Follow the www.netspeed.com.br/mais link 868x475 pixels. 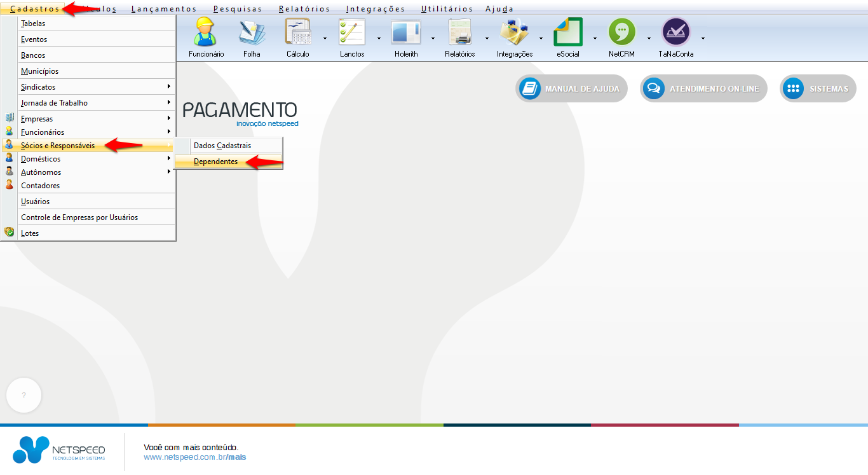(x=194, y=457)
